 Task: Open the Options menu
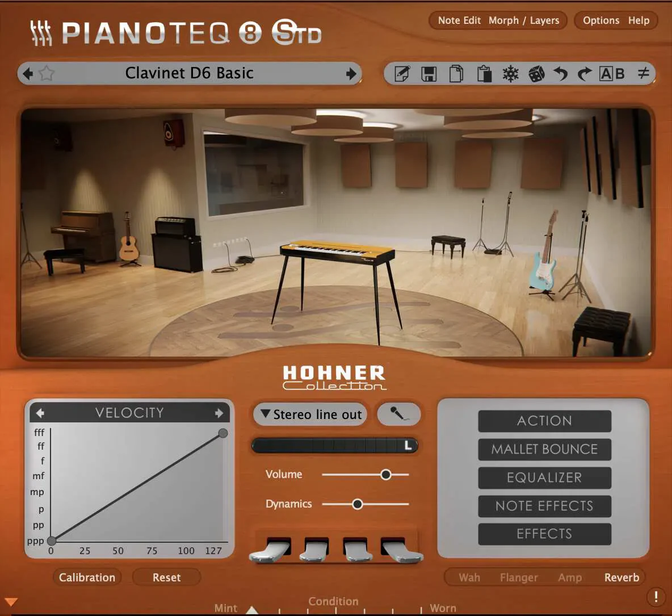coord(601,20)
